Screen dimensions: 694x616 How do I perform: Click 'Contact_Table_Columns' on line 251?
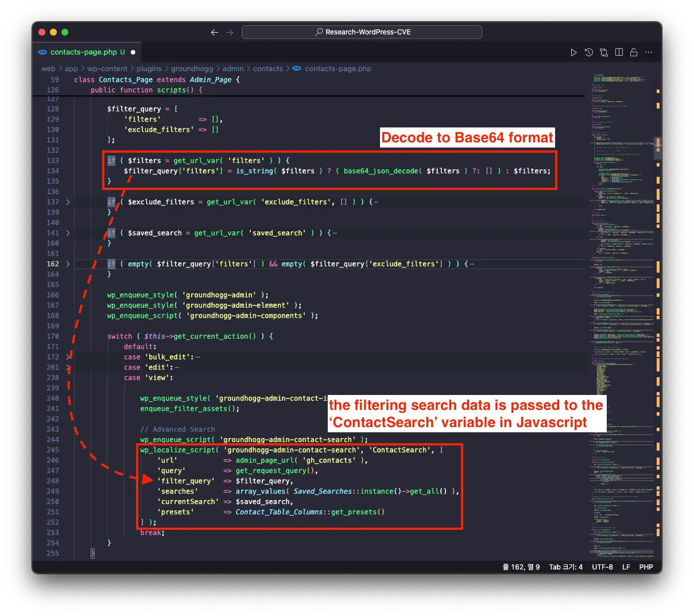click(279, 512)
